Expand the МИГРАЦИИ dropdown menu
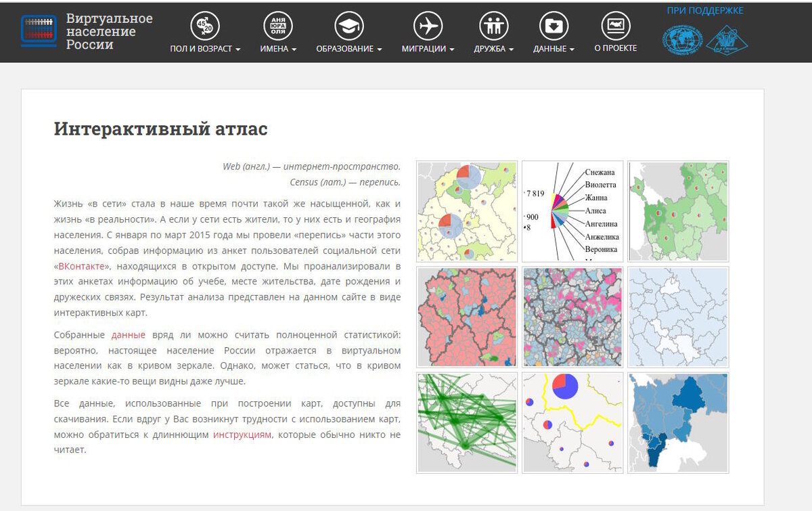Screen dimensions: 812x511 (x=428, y=49)
